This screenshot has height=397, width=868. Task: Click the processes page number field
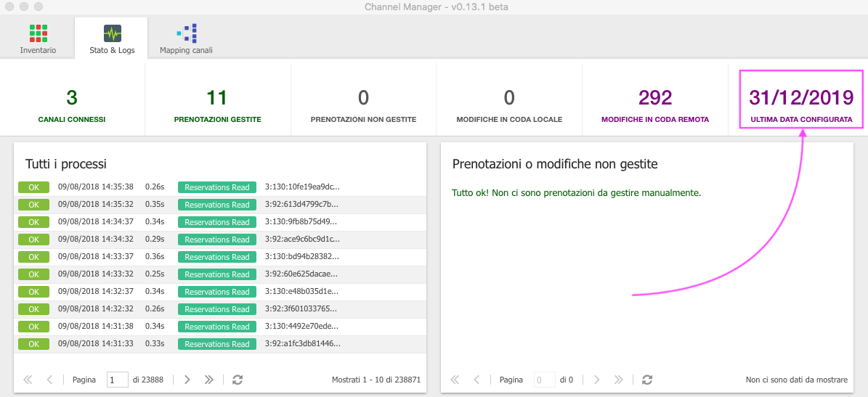tap(118, 380)
